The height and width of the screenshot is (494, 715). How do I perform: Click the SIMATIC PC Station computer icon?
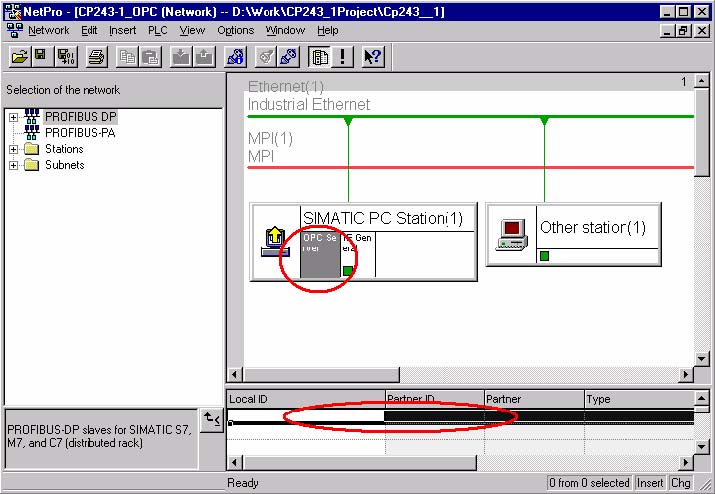click(x=275, y=242)
